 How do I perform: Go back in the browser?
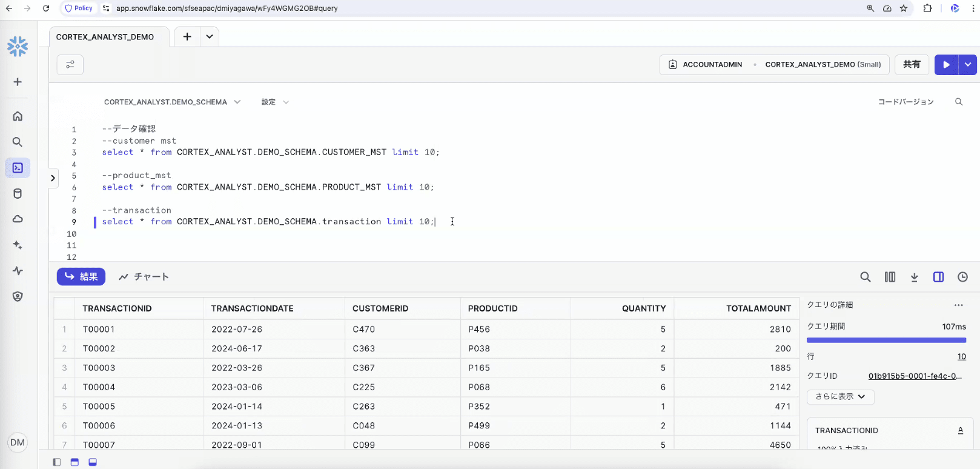click(9, 8)
